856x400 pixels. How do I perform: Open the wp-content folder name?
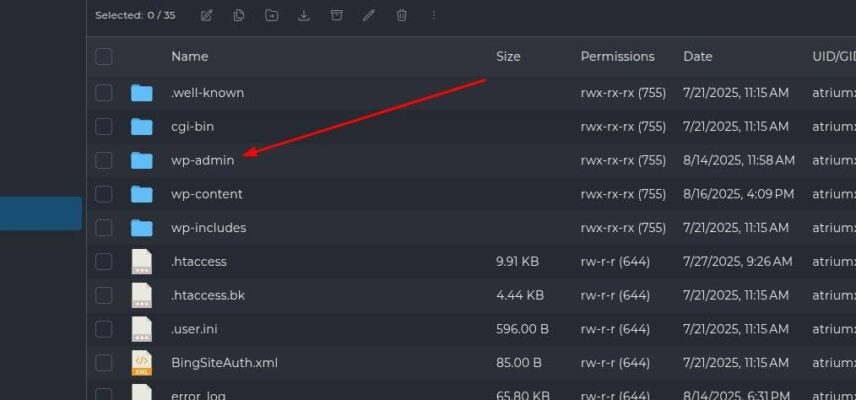pyautogui.click(x=207, y=194)
